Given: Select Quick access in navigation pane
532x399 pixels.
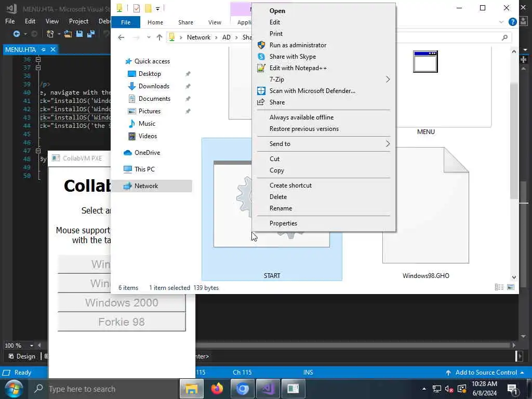Looking at the screenshot, I should (152, 61).
